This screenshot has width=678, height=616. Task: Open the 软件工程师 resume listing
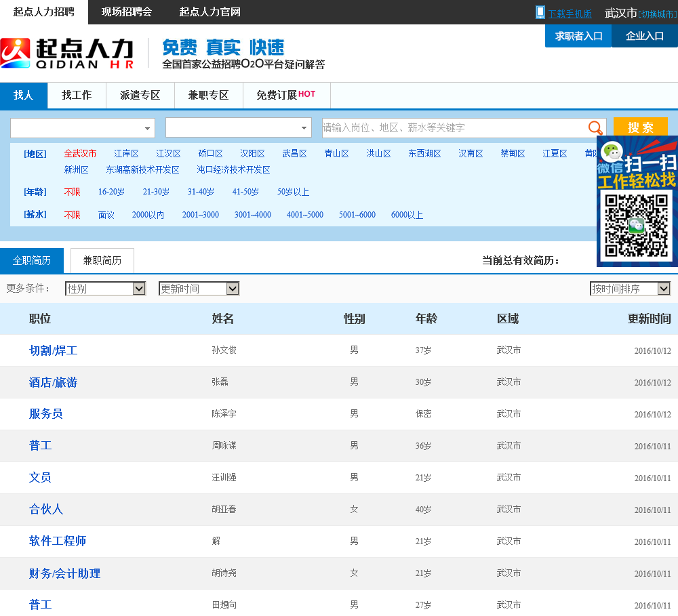pos(58,541)
